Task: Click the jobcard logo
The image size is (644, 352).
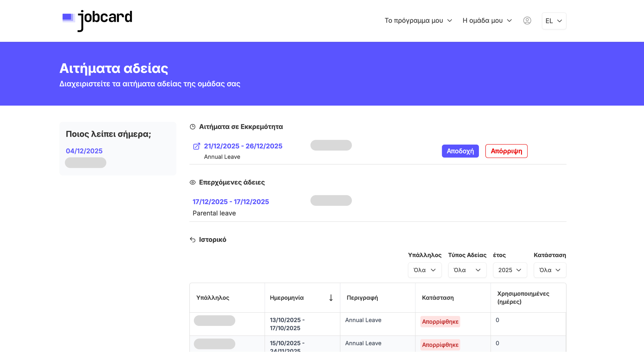Action: tap(97, 19)
